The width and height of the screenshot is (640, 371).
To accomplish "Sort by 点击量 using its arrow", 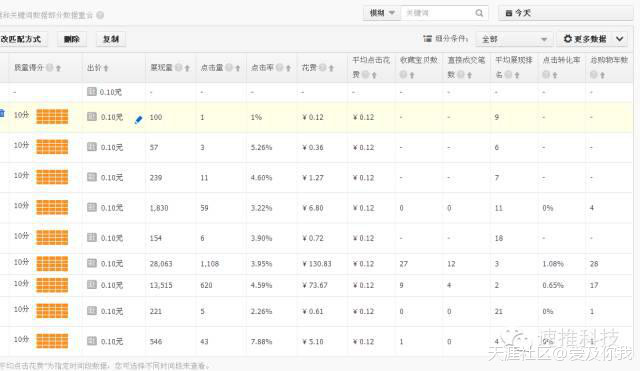I will [x=238, y=68].
